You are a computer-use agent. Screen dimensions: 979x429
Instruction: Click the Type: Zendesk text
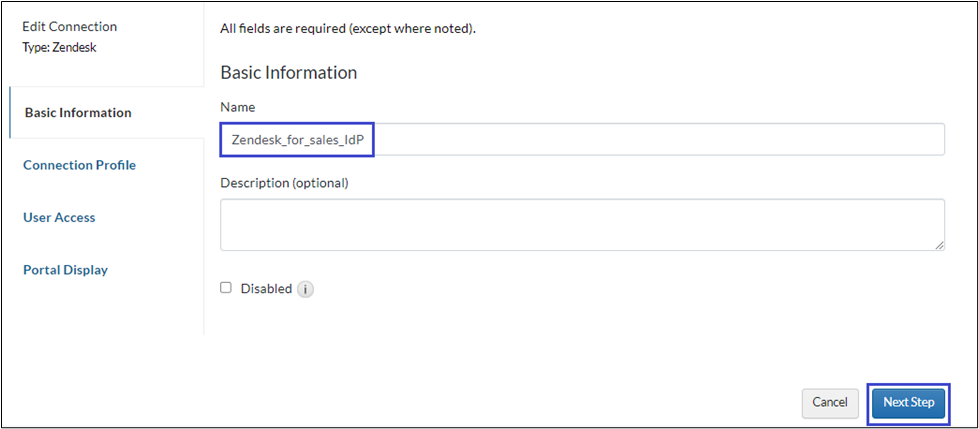(x=58, y=46)
